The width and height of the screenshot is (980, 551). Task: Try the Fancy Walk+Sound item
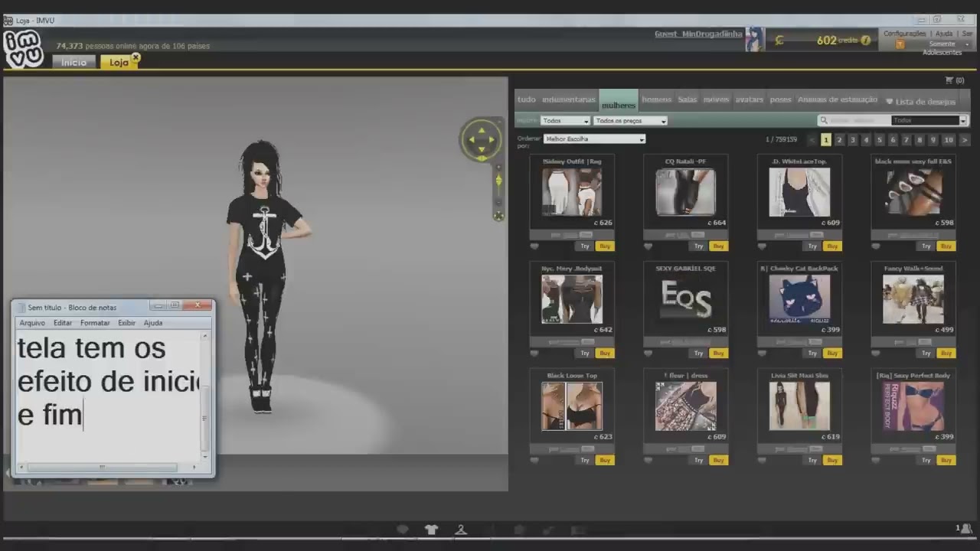pyautogui.click(x=926, y=354)
